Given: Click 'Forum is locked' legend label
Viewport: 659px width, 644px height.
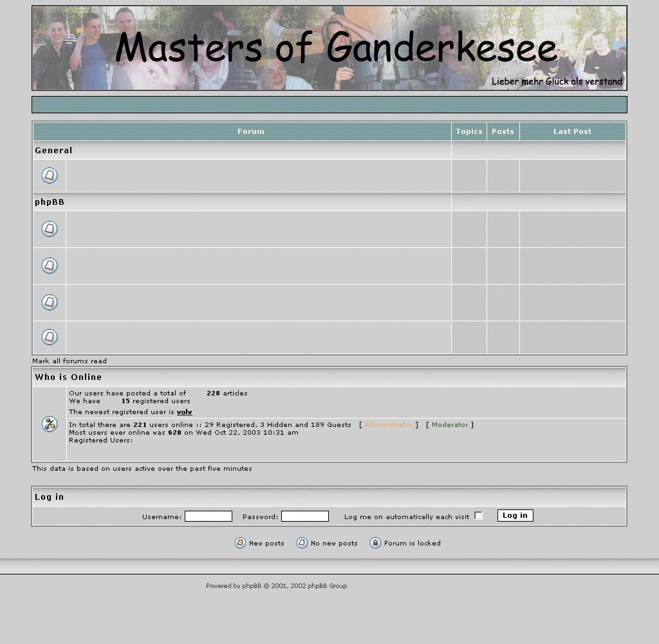Looking at the screenshot, I should [x=413, y=543].
